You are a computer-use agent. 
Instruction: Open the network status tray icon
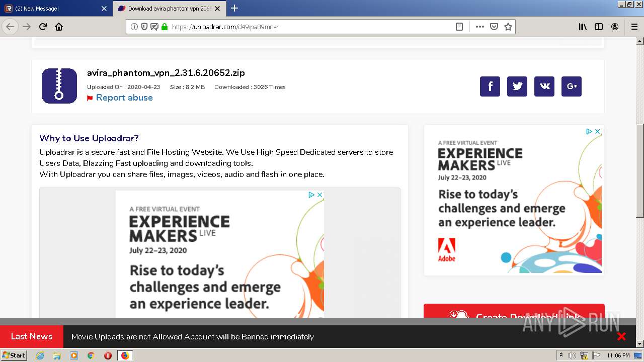(584, 355)
